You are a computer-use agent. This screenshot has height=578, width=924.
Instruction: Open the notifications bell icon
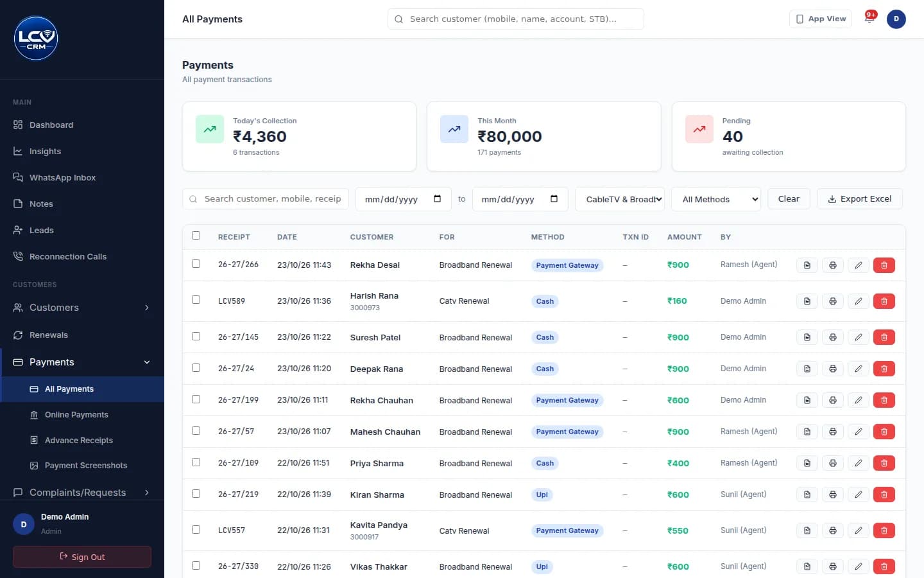[869, 19]
